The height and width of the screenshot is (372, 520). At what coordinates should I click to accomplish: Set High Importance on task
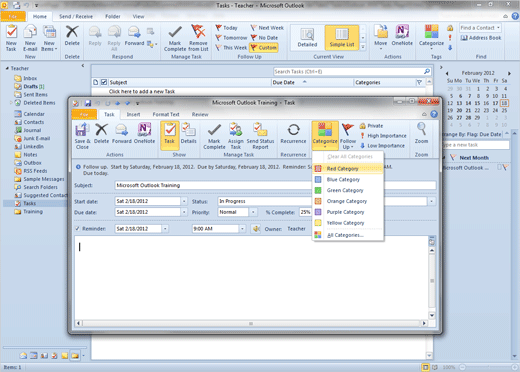tap(383, 136)
